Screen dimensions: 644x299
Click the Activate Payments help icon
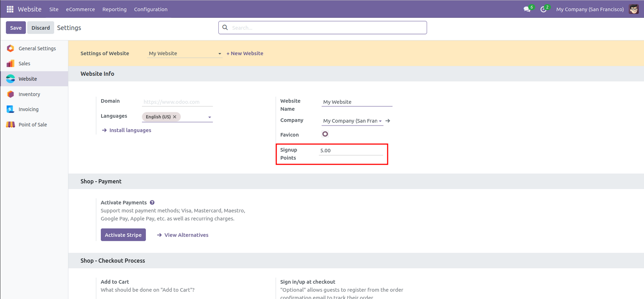[152, 203]
